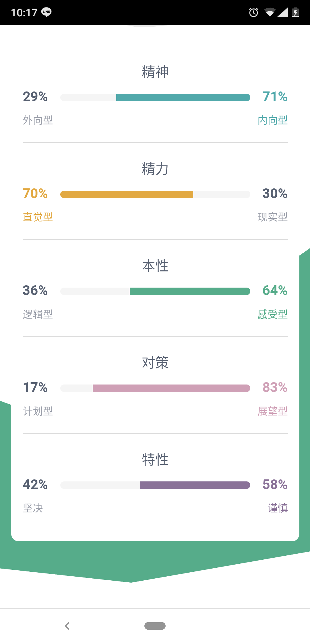Tap the 展望型 trait label

coord(273,411)
